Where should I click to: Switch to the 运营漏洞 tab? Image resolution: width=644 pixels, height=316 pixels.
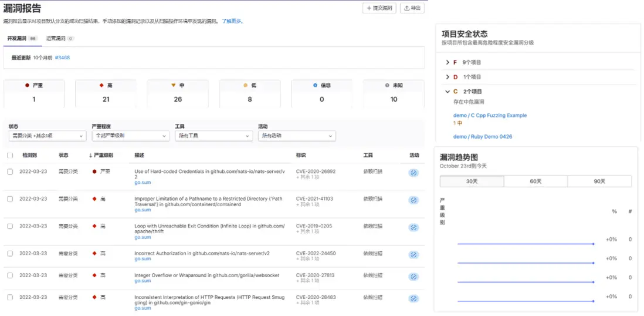[60, 38]
